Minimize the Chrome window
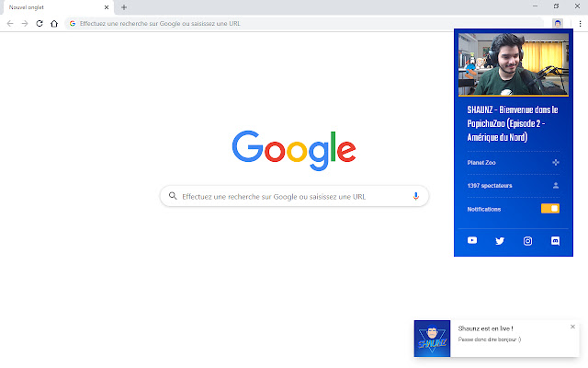Viewport: 588px width, 368px height. [x=535, y=6]
